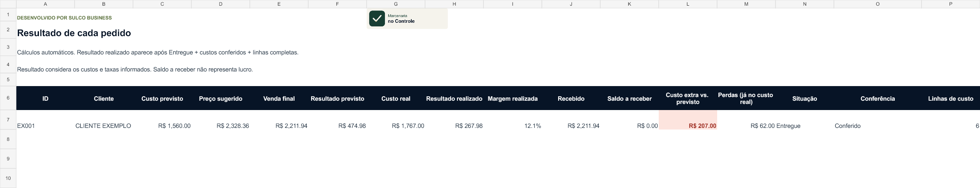Select the R$ 1,560.00 cell
This screenshot has height=188, width=980.
point(162,120)
